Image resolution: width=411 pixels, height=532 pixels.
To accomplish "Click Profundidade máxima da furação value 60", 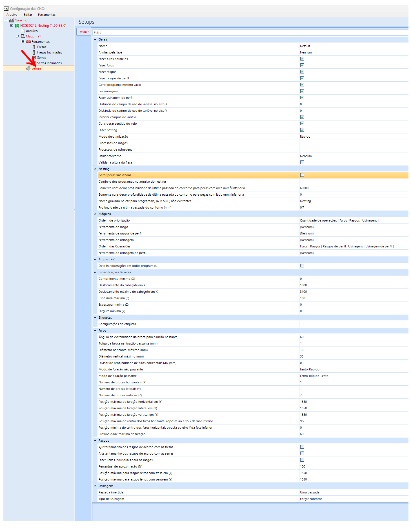I will [x=302, y=434].
